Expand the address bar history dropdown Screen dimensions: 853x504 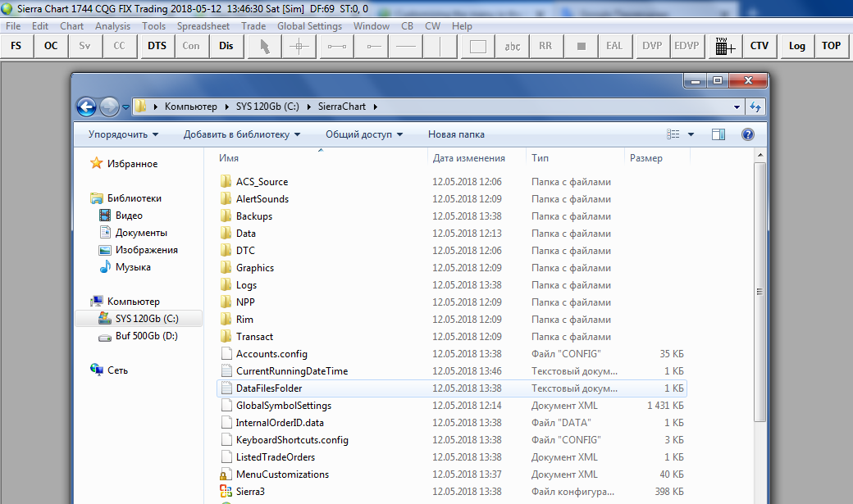coord(737,107)
